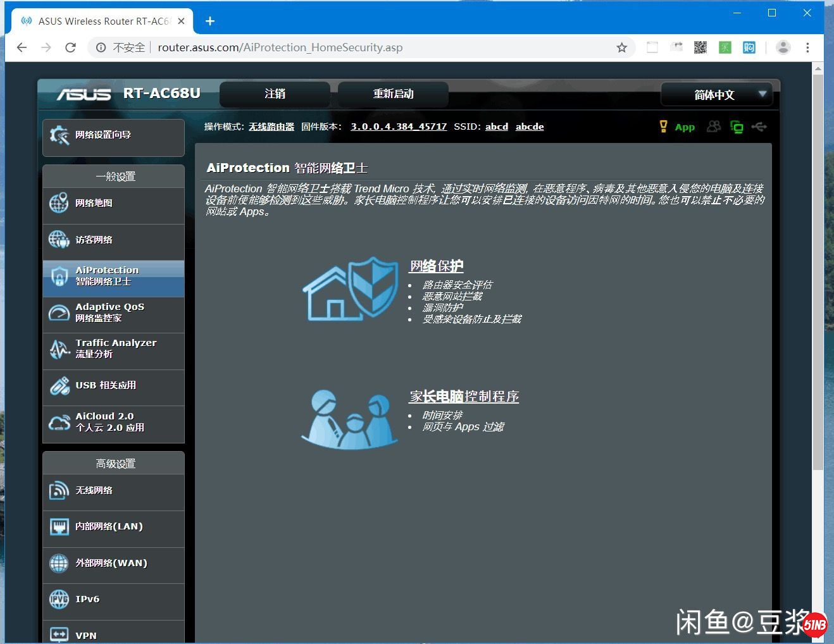Open the 网络地图 network map
834x644 pixels.
(x=96, y=203)
